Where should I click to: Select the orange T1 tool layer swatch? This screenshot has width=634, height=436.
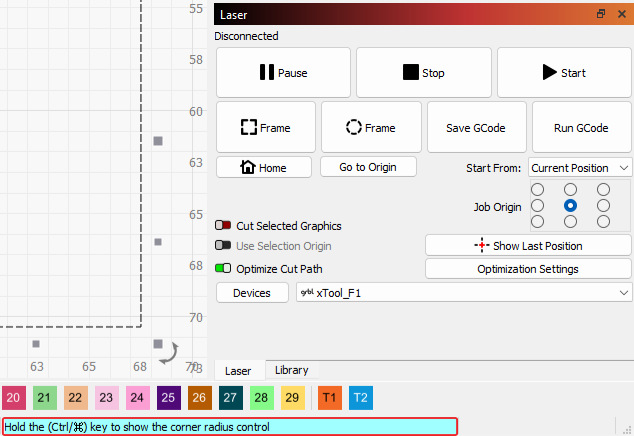pos(329,399)
